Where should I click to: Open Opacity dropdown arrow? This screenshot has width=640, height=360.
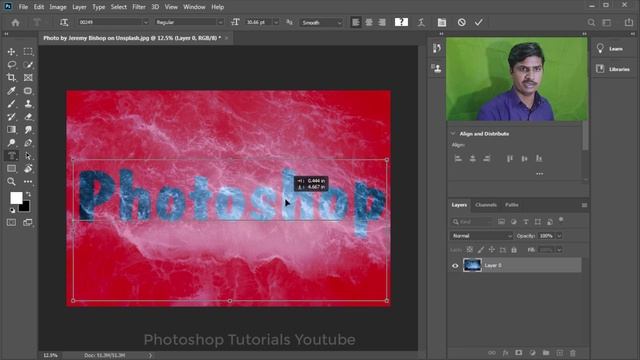point(559,236)
